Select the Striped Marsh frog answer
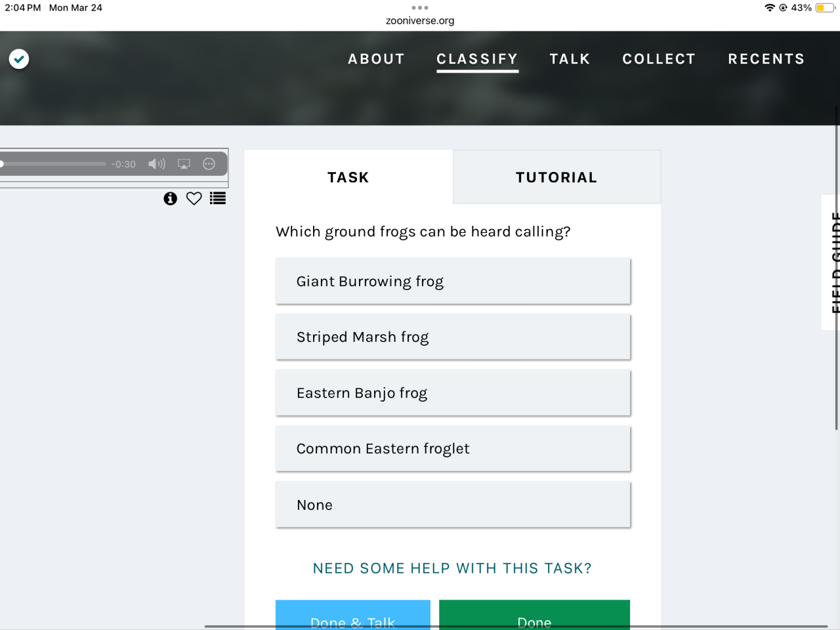 pyautogui.click(x=453, y=337)
